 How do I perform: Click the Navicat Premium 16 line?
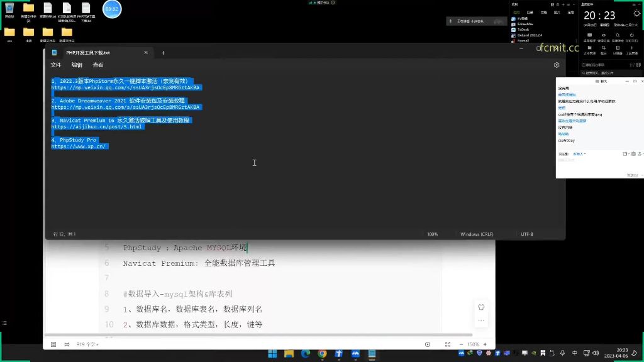pos(120,120)
